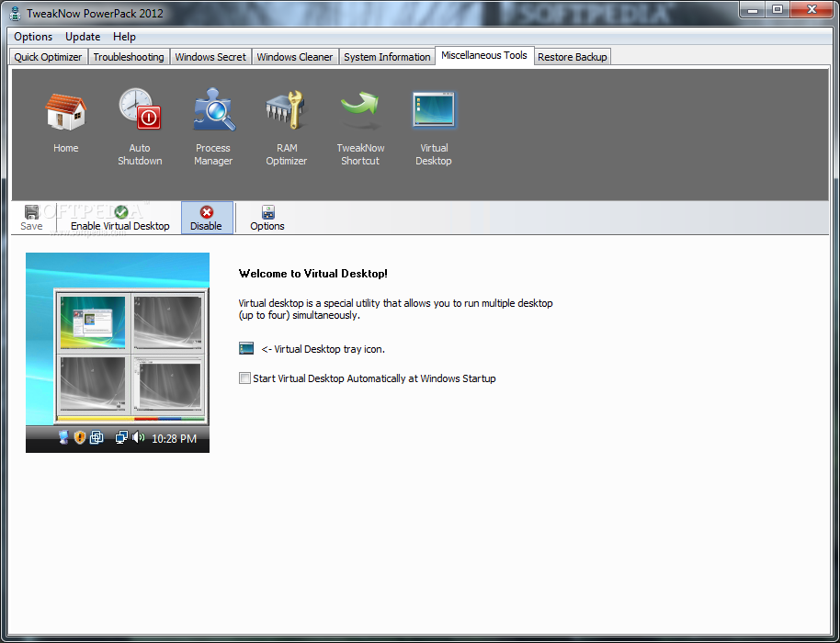Open the Help menu
840x643 pixels.
coord(124,37)
